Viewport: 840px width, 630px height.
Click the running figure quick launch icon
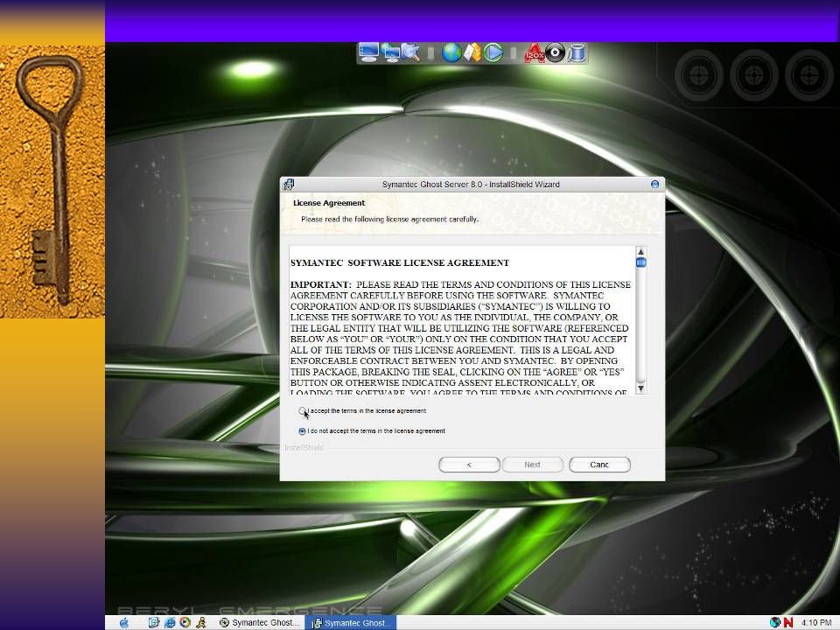point(201,622)
